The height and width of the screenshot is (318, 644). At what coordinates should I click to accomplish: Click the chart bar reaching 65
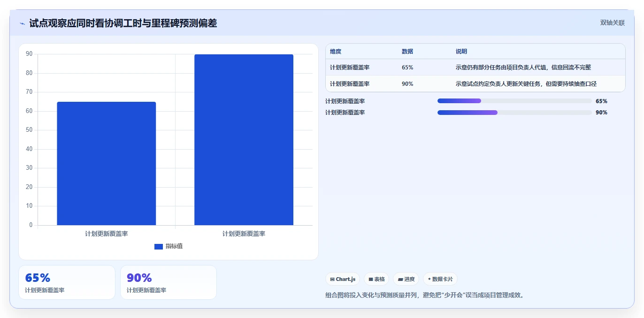tap(107, 163)
